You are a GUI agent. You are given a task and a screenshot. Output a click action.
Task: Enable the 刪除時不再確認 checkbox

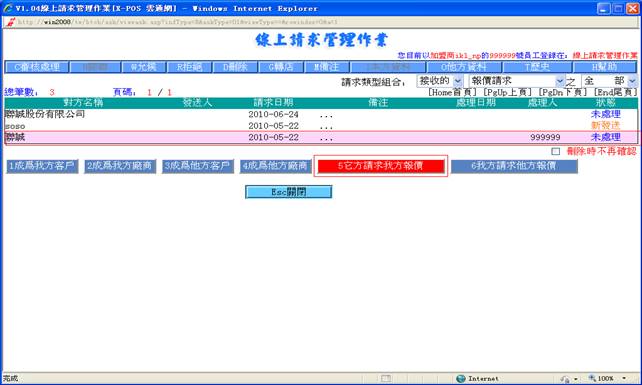(x=555, y=152)
